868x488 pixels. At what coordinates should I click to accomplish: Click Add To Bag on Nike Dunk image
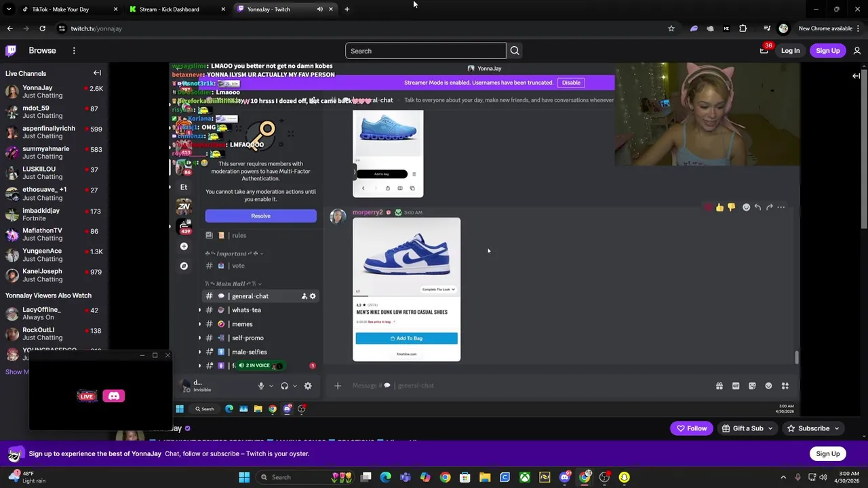click(406, 338)
